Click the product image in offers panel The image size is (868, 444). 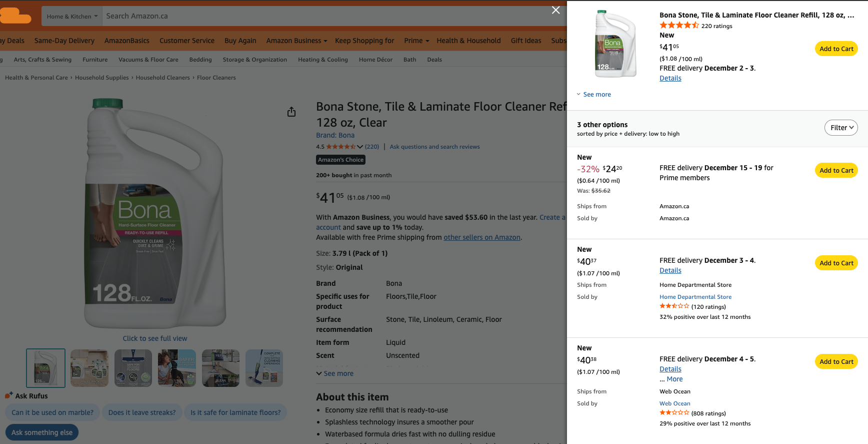click(x=615, y=44)
